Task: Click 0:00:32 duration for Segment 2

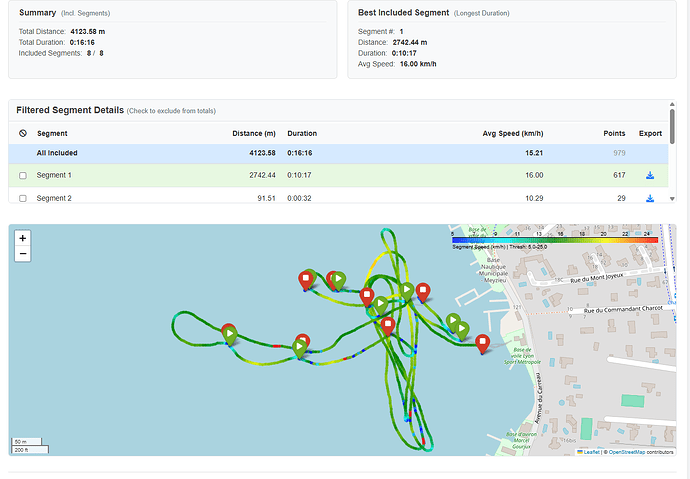Action: pos(299,198)
